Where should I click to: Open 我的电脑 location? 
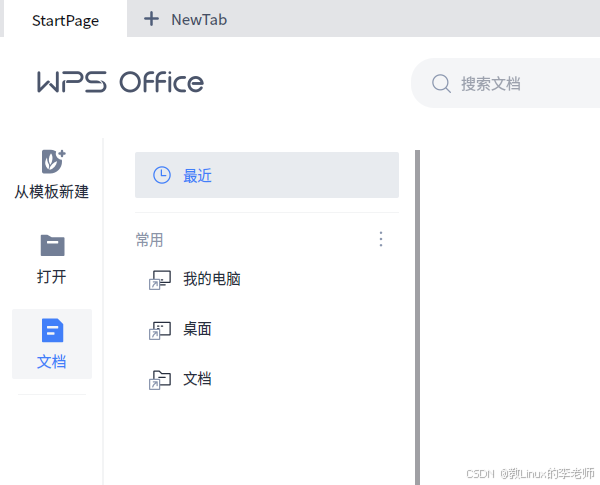coord(212,279)
